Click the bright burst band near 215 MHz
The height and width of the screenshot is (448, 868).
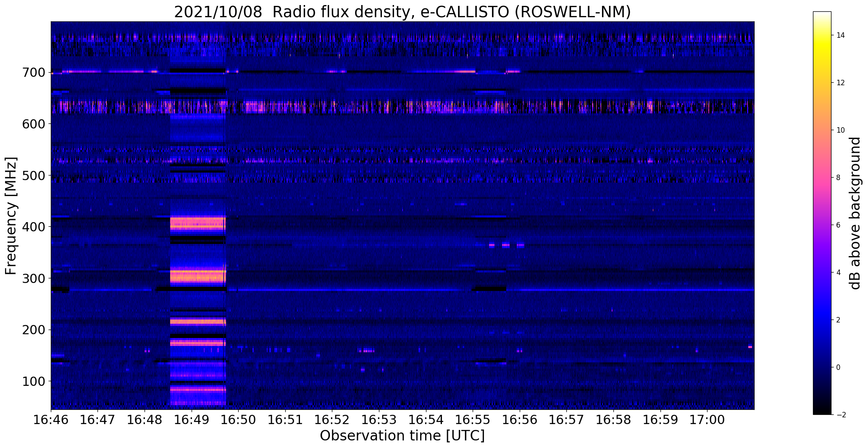pos(198,322)
